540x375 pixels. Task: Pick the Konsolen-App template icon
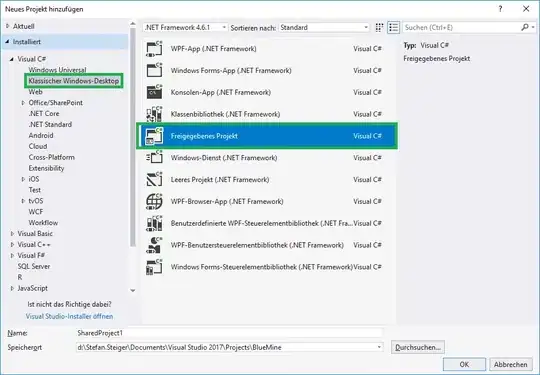click(x=154, y=92)
